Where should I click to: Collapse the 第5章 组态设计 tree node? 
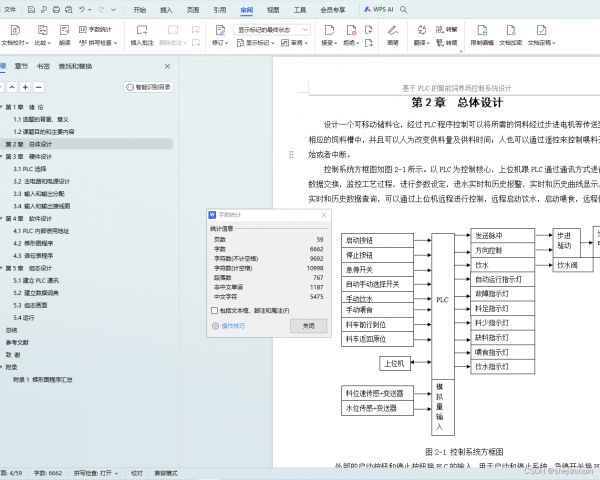point(1,268)
